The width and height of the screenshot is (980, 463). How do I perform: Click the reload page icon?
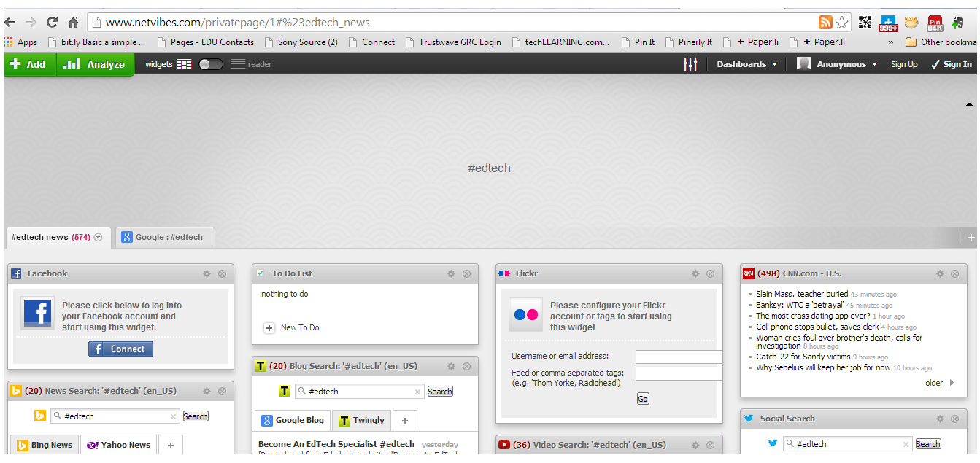pyautogui.click(x=52, y=22)
